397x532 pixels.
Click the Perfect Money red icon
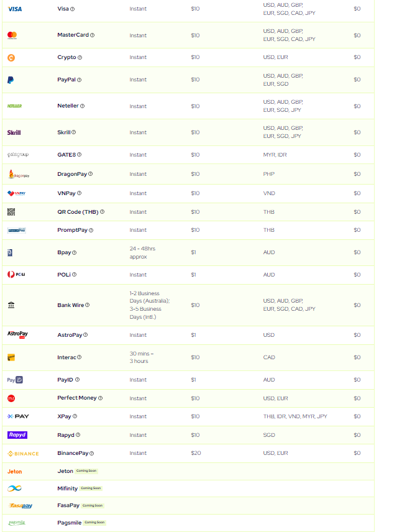11,398
